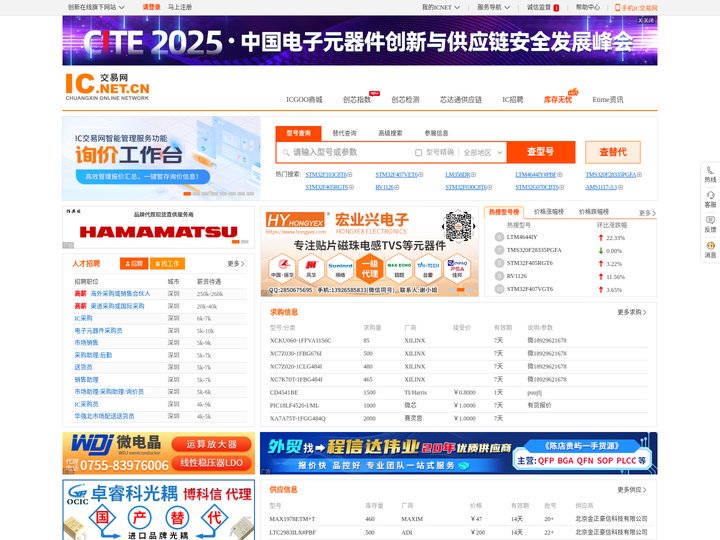Expand the 服务导航 dropdown
720x540 pixels.
[x=494, y=7]
